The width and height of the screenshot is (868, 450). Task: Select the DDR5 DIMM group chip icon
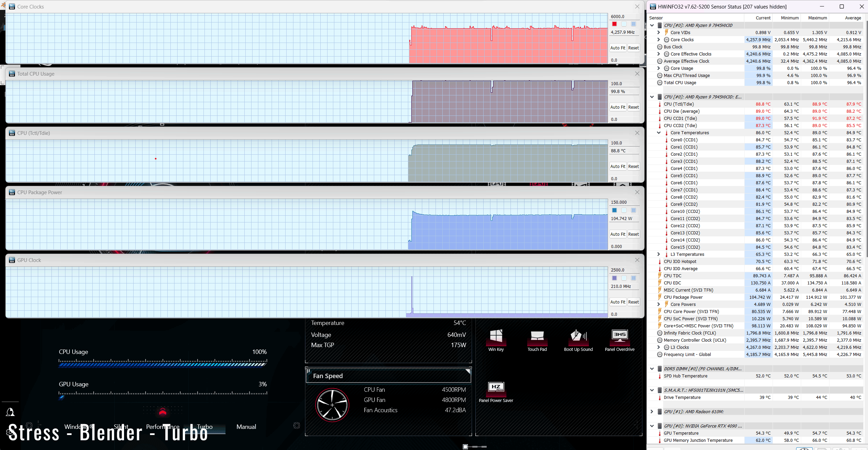pyautogui.click(x=660, y=369)
